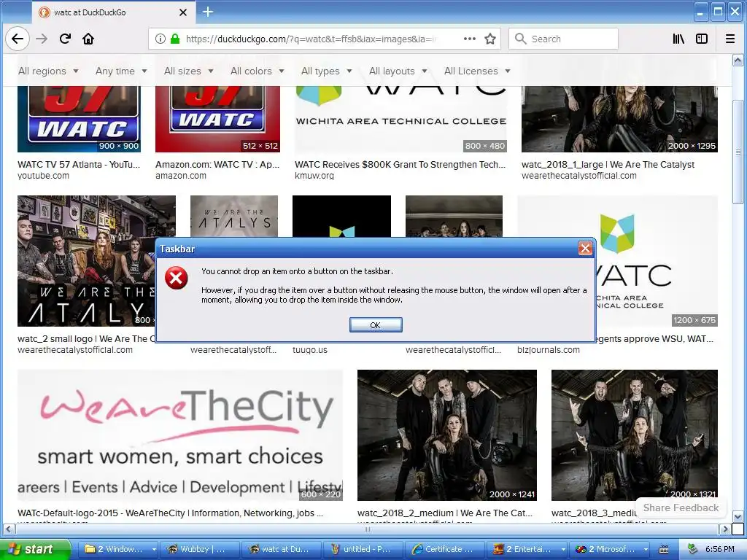Click the bizjournals.com source link

(x=549, y=350)
